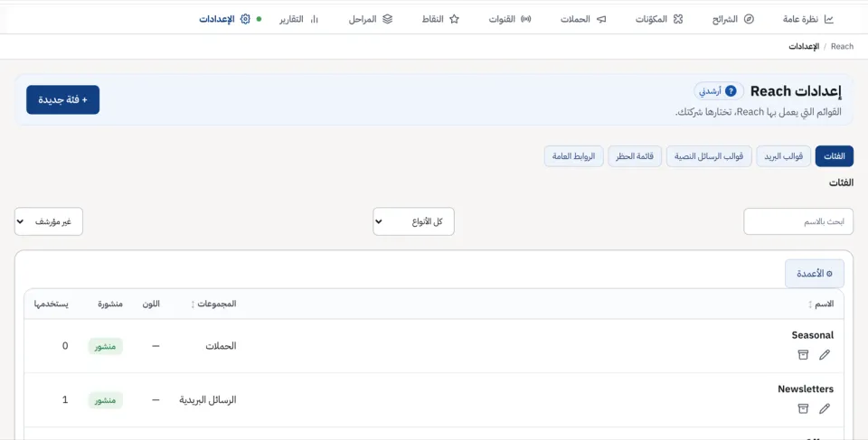Click the اللون column header
This screenshot has width=868, height=440.
(x=151, y=304)
